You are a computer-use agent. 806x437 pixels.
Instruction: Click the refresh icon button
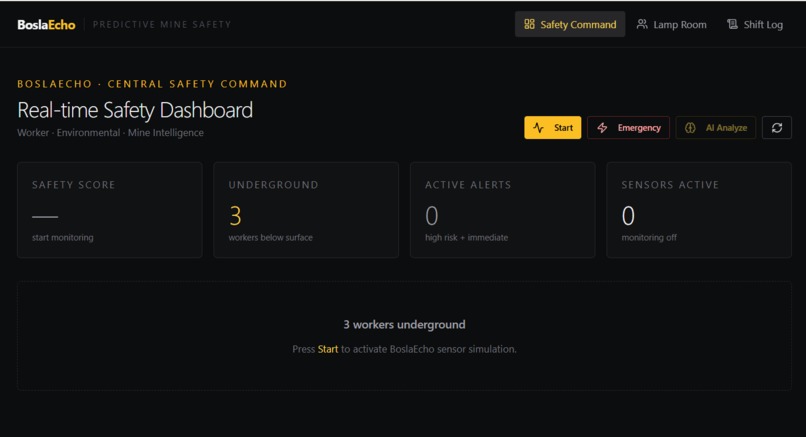coord(777,128)
